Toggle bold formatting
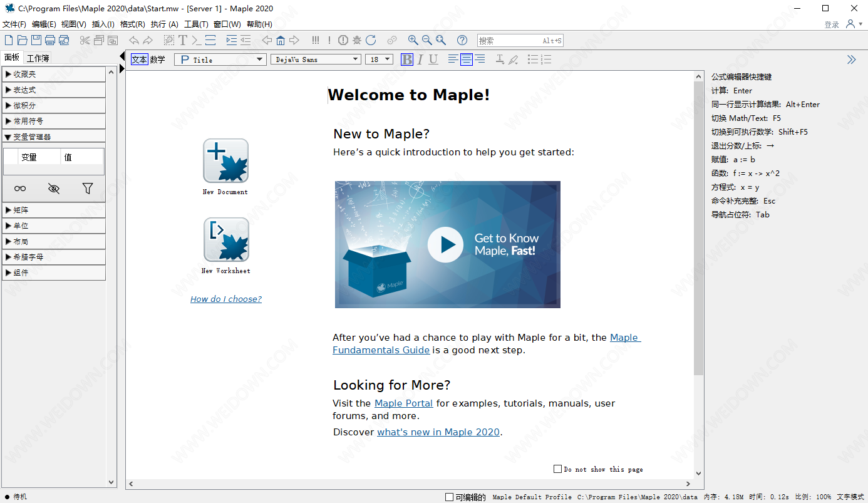The width and height of the screenshot is (868, 503). click(407, 60)
